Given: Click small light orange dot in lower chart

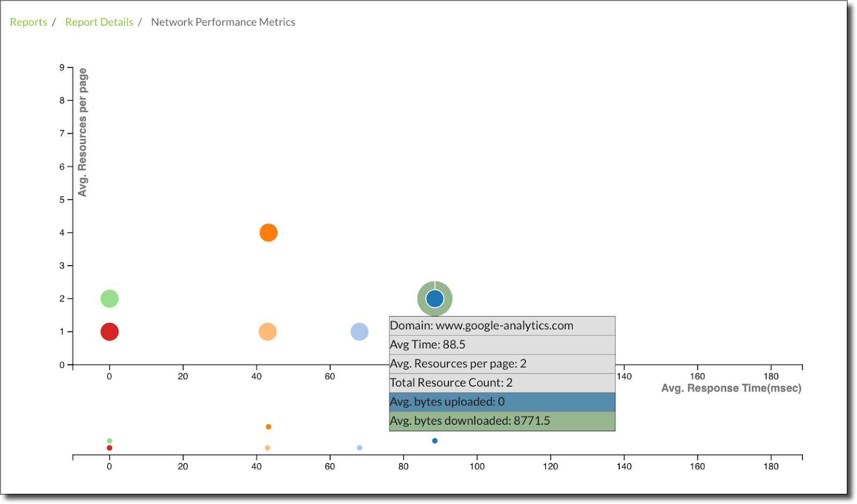Looking at the screenshot, I should (267, 448).
